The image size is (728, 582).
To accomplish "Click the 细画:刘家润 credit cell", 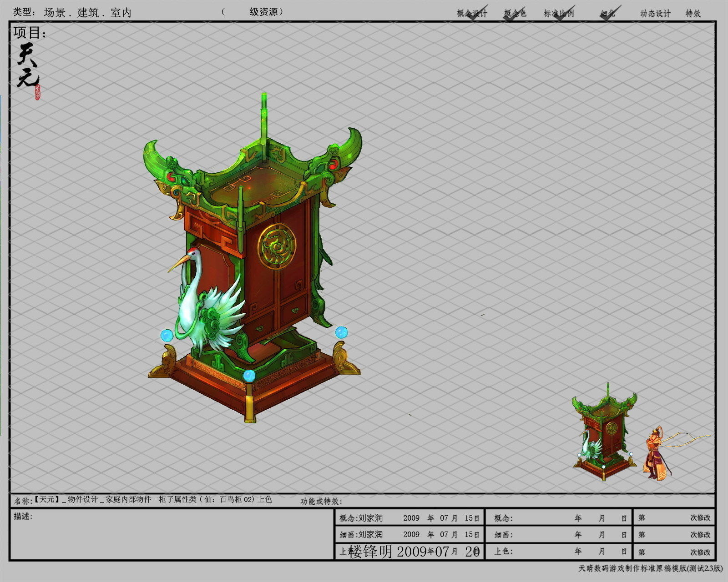I will click(x=409, y=534).
